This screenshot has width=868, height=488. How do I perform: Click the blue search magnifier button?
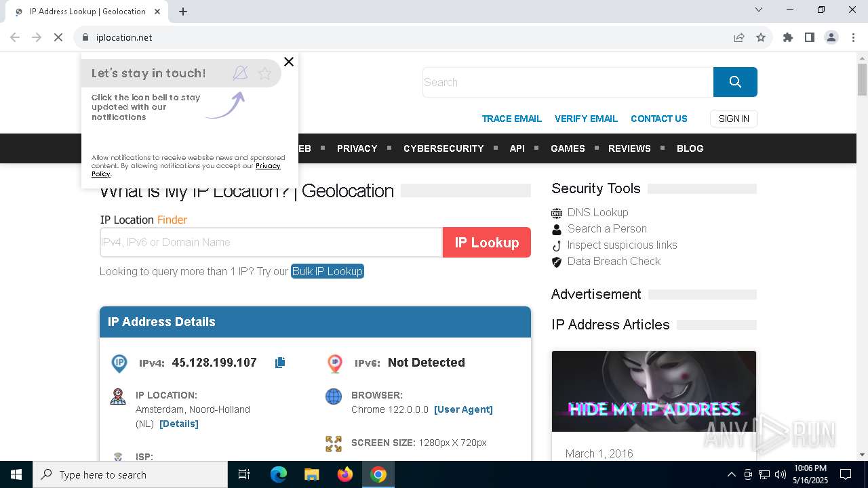click(x=735, y=82)
